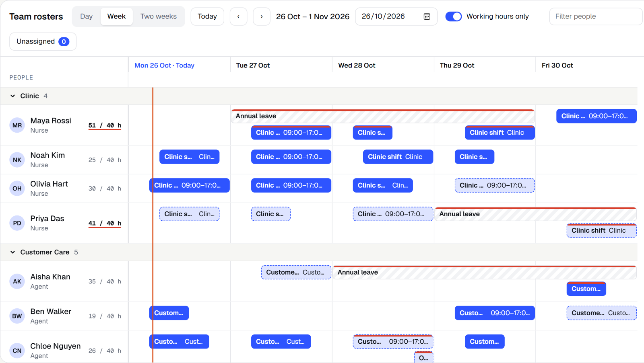Click the current-time marker line
This screenshot has width=644, height=363.
tap(153, 225)
